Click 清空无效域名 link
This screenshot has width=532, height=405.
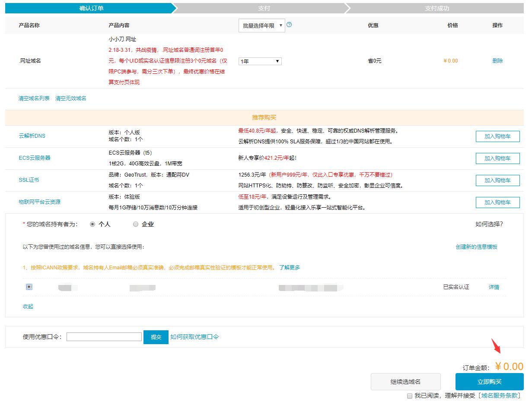click(x=71, y=98)
